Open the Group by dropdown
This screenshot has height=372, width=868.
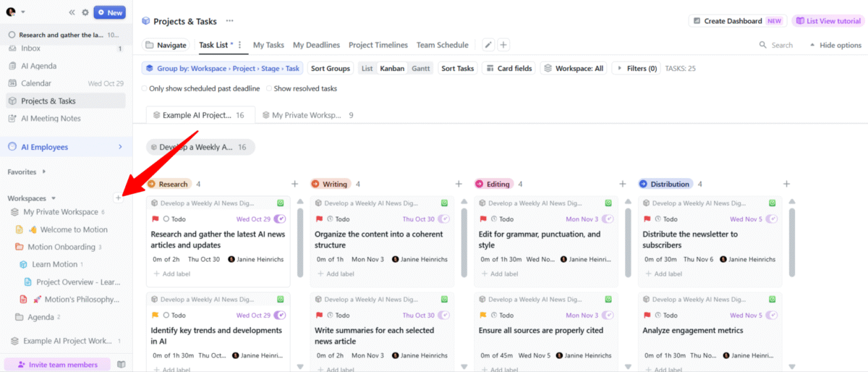click(222, 69)
